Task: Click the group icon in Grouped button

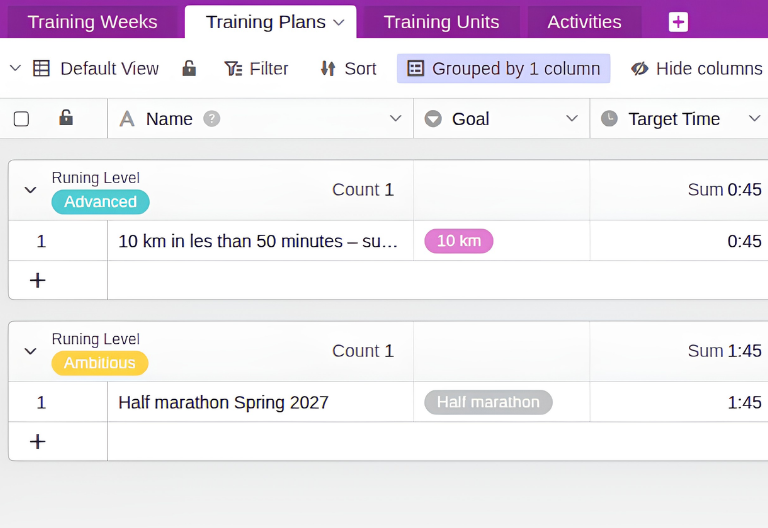Action: point(415,69)
